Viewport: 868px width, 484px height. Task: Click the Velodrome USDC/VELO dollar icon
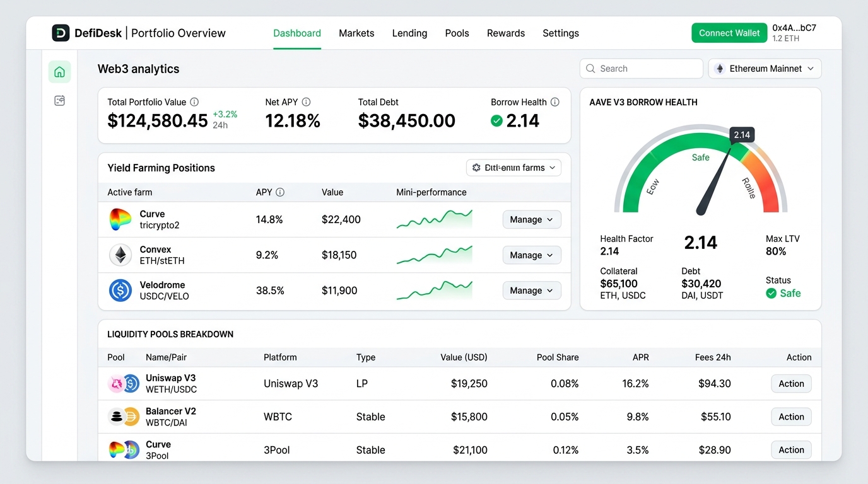120,291
